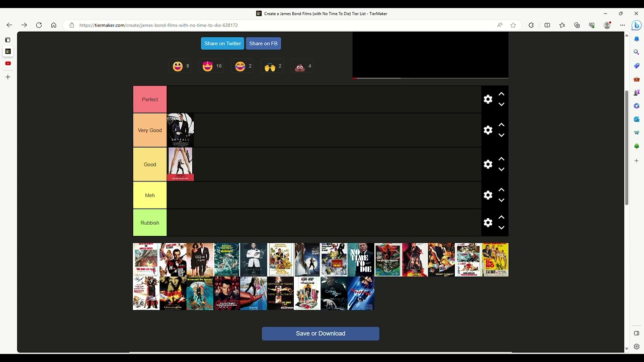
Task: Select Skyfall poster in Very Good tier
Action: pos(180,130)
